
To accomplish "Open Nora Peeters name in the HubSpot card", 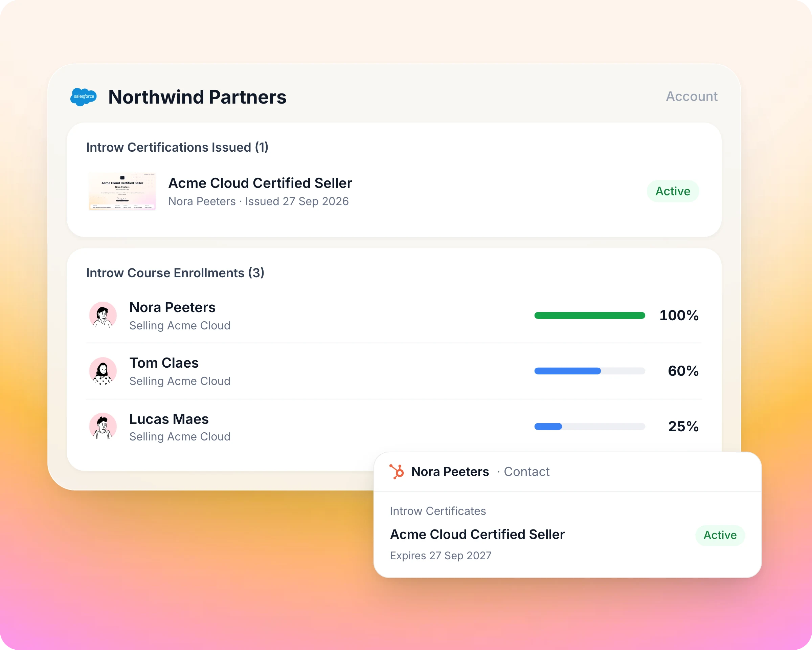I will click(450, 471).
